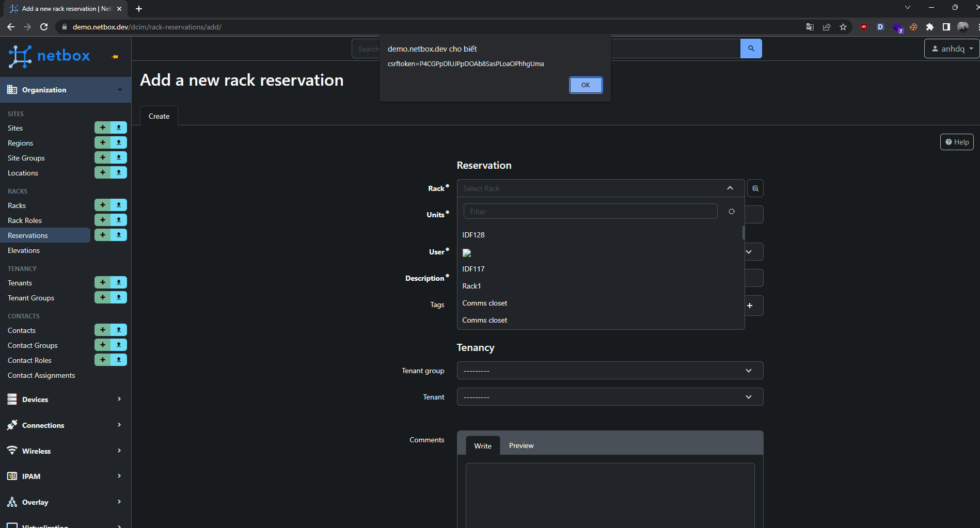Click the Wireless sidebar icon
This screenshot has width=980, height=528.
point(12,450)
